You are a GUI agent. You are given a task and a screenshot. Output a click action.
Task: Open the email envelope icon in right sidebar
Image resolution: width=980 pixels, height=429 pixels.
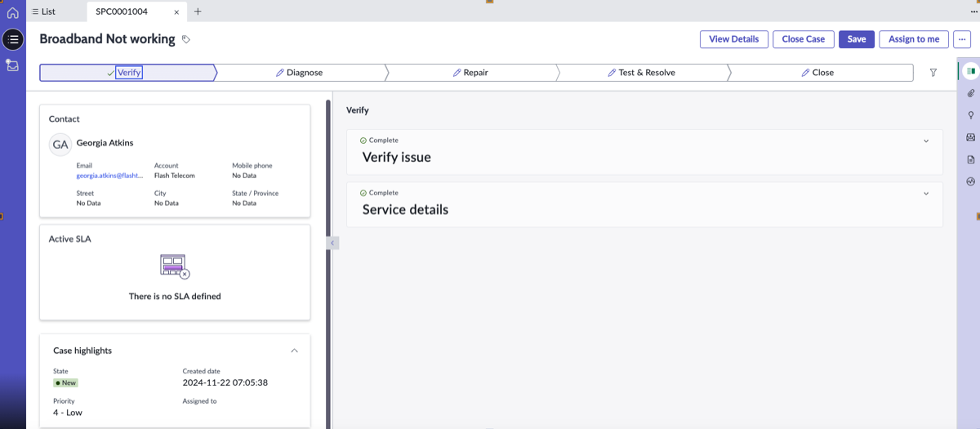tap(971, 137)
